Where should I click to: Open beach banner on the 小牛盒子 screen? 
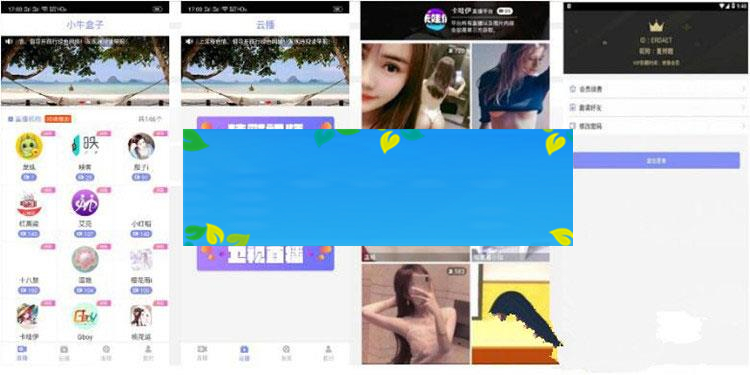pyautogui.click(x=85, y=71)
